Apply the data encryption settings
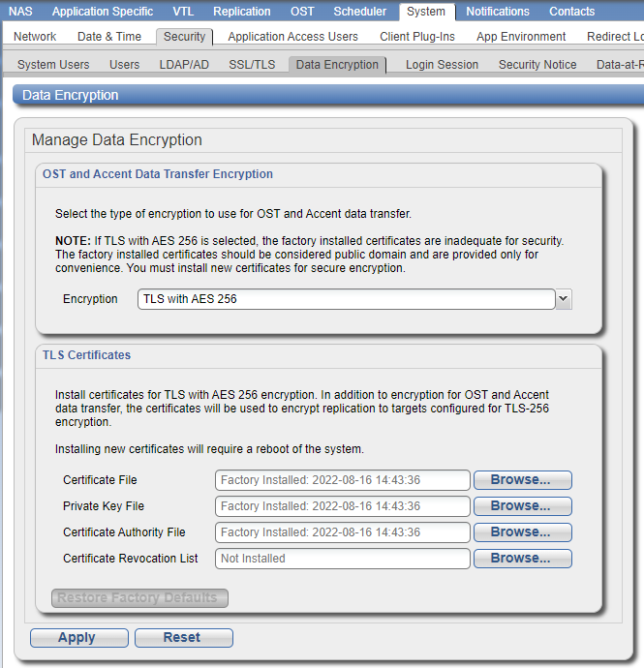The height and width of the screenshot is (668, 644). 77,638
